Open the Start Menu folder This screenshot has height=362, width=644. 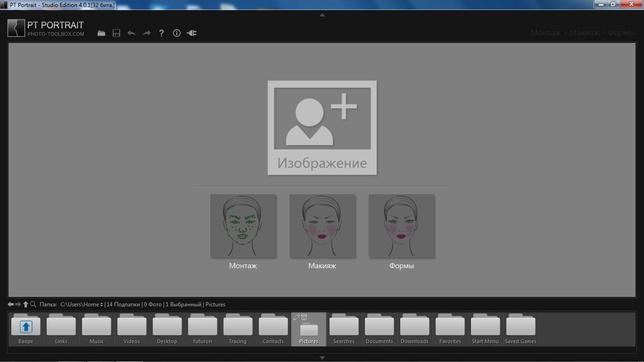click(486, 329)
